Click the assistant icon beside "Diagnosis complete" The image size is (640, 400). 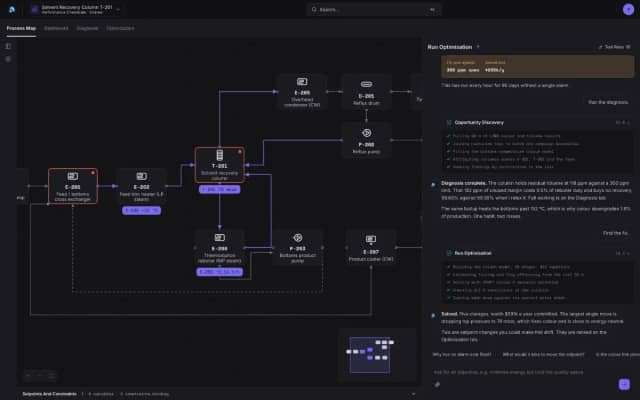tap(433, 184)
